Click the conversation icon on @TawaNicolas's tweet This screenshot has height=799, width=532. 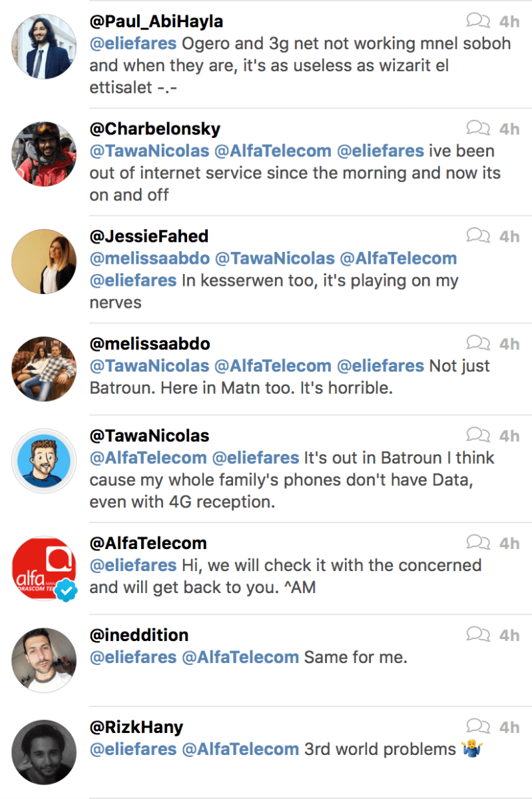pos(478,435)
